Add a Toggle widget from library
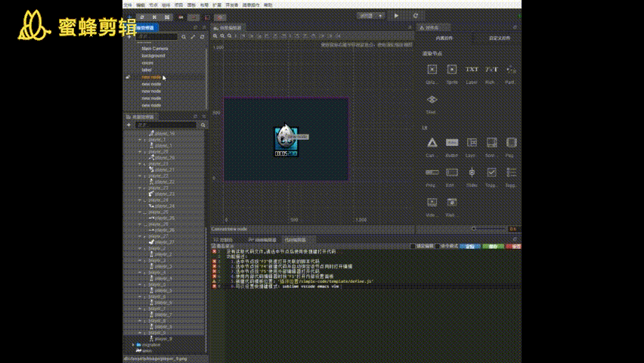Viewport: 644px width, 363px height. point(491,172)
